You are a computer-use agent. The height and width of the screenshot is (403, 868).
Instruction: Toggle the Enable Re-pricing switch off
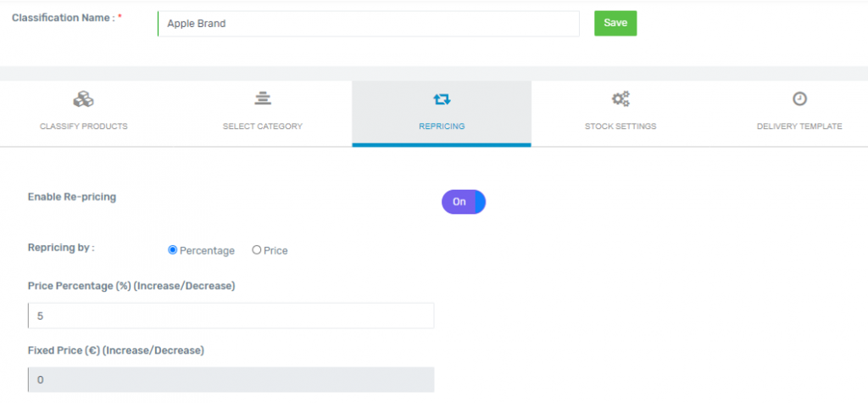coord(464,202)
